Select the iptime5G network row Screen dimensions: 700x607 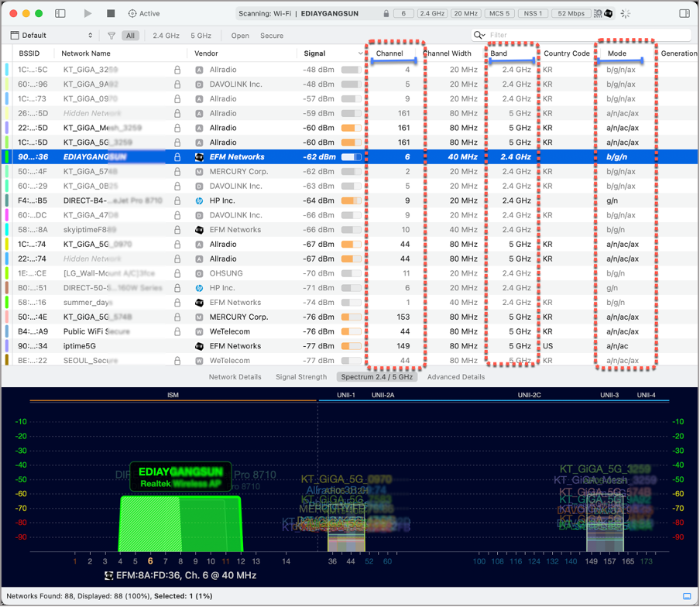tap(349, 346)
